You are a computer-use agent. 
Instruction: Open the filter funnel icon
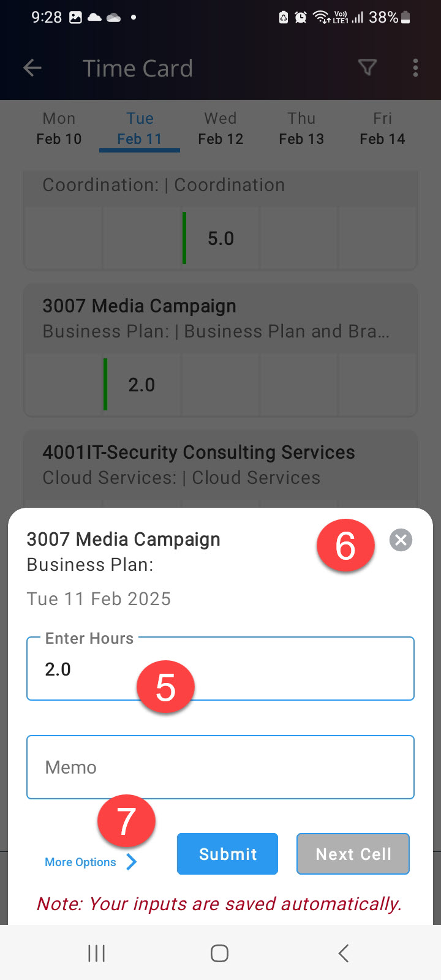[x=367, y=68]
